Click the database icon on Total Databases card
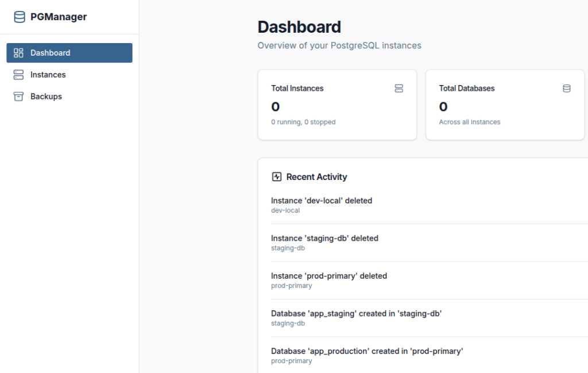588x373 pixels. pos(567,89)
